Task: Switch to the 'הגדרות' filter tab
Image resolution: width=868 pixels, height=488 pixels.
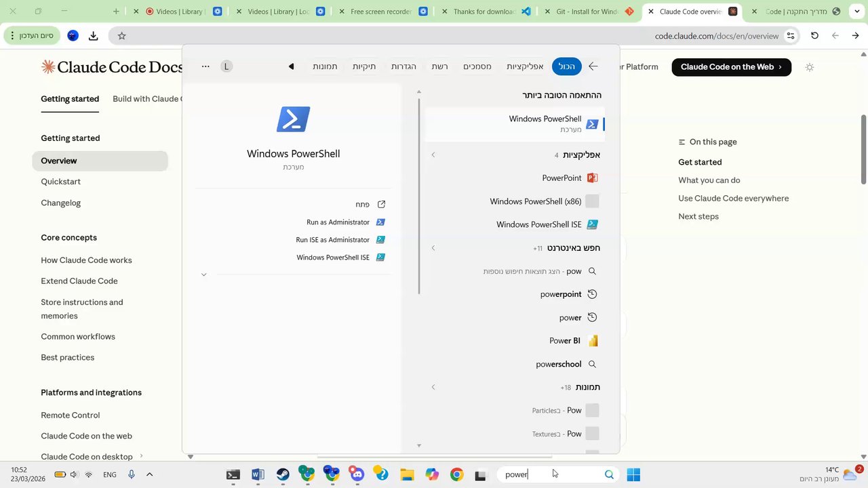Action: [403, 66]
